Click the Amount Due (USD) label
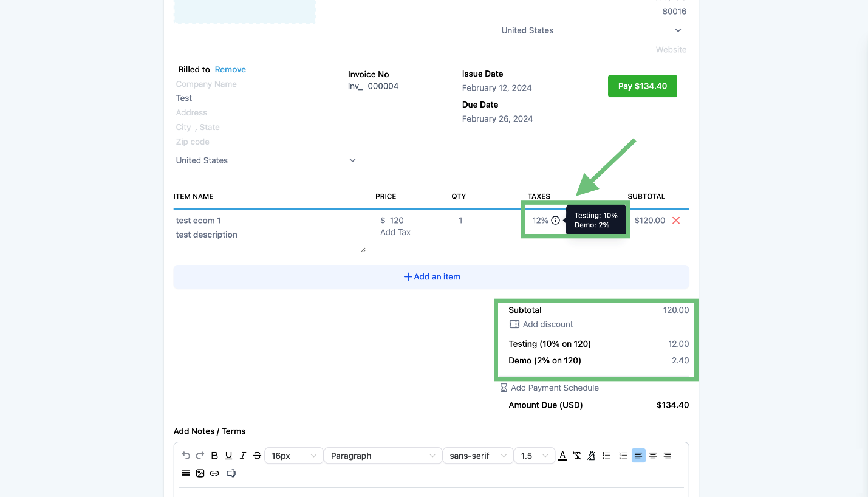The image size is (868, 497). [x=545, y=405]
